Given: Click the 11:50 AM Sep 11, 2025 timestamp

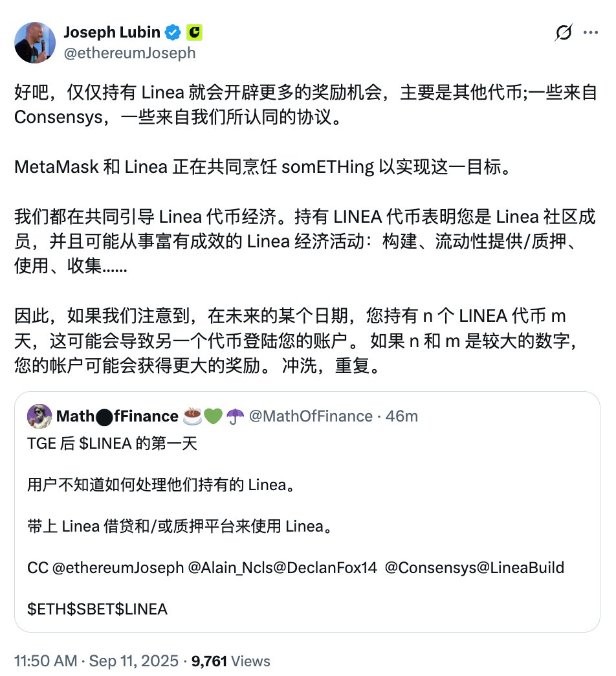Looking at the screenshot, I should pos(96,661).
